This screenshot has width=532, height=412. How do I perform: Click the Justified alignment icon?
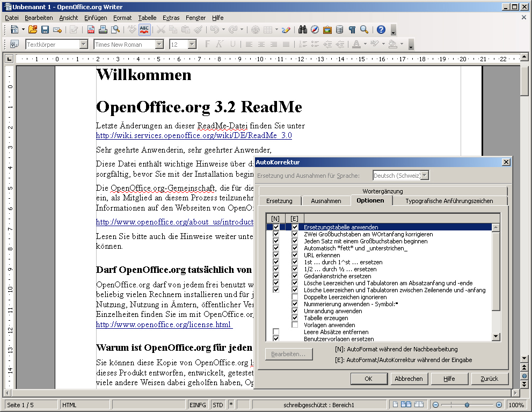click(x=286, y=44)
